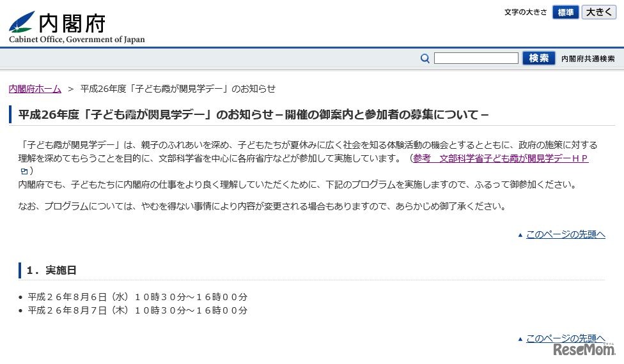This screenshot has height=364, width=624.
Task: Set text size to 大きく
Action: [598, 12]
